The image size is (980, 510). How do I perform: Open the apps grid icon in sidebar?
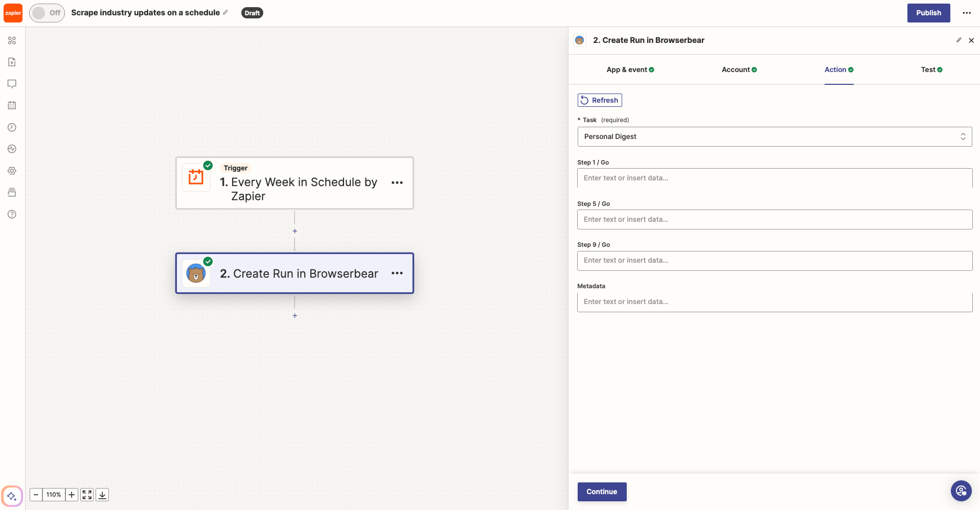[12, 40]
